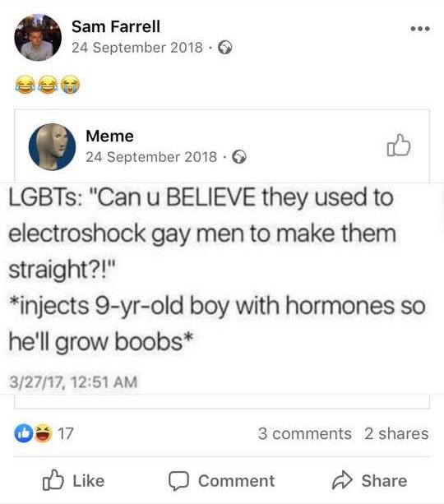Screen dimensions: 444x504
Task: Click the public globe icon beside Sam's date
Action: click(x=225, y=48)
